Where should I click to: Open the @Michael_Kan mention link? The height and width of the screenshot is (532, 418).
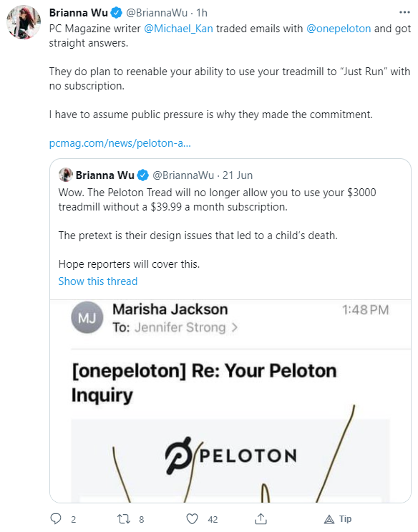pyautogui.click(x=178, y=29)
